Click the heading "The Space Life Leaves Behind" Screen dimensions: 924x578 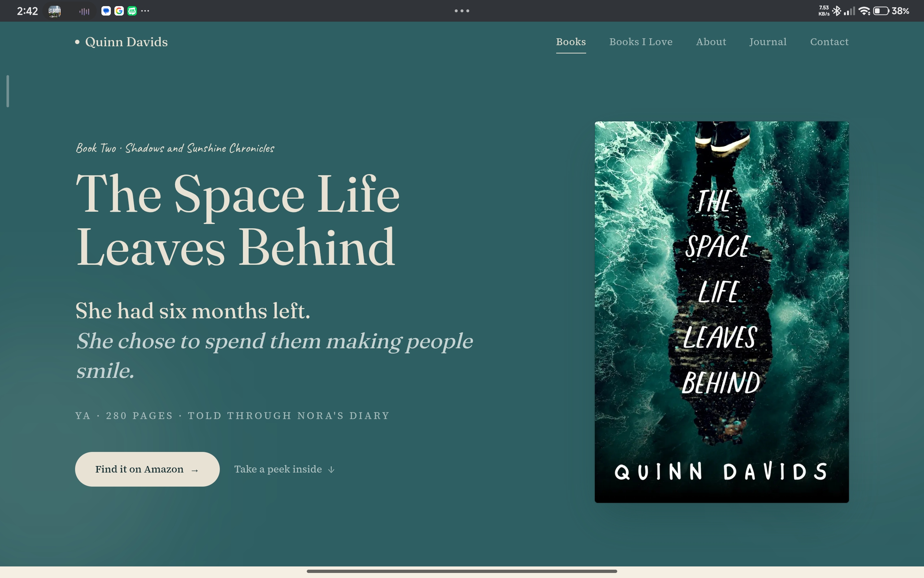pyautogui.click(x=237, y=220)
